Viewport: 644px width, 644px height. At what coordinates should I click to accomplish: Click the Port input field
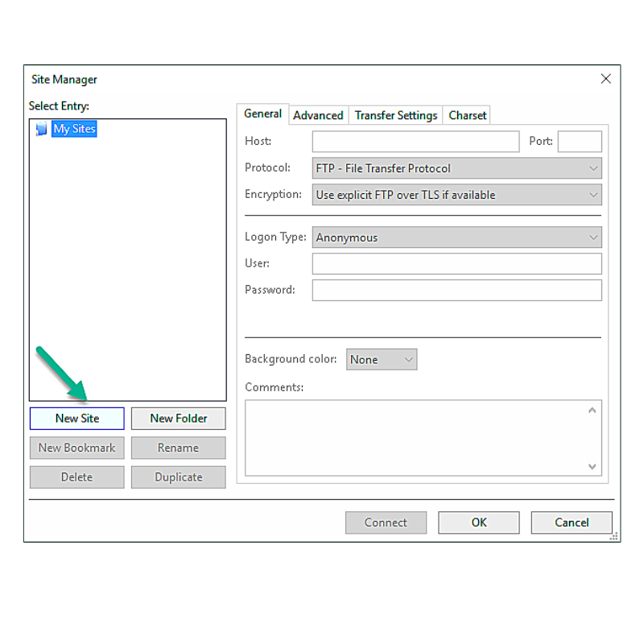[580, 142]
